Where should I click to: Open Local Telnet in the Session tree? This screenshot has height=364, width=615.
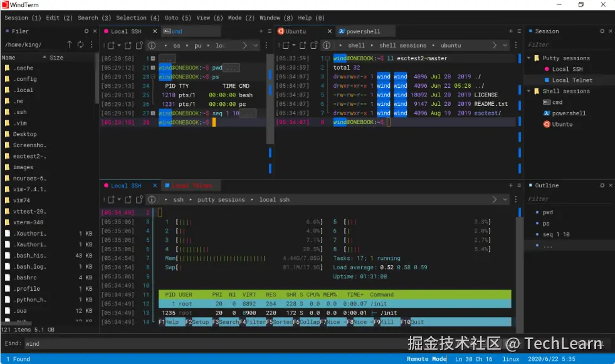tap(572, 80)
